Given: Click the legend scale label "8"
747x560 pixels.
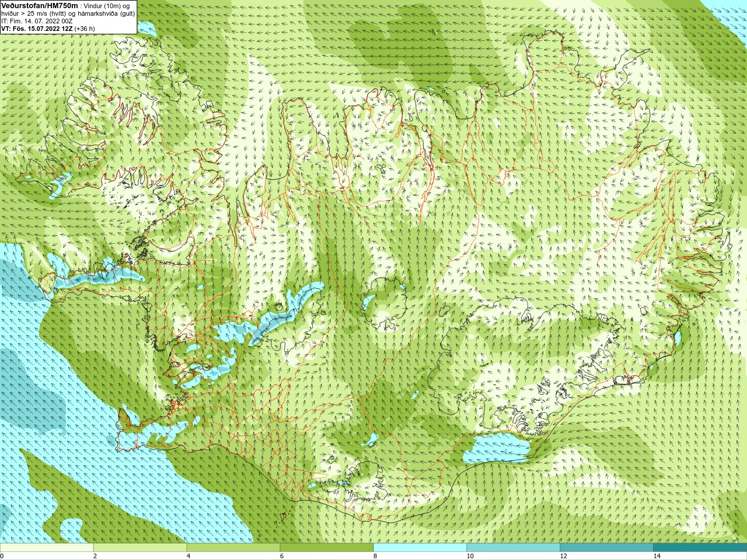Looking at the screenshot, I should pos(375,556).
